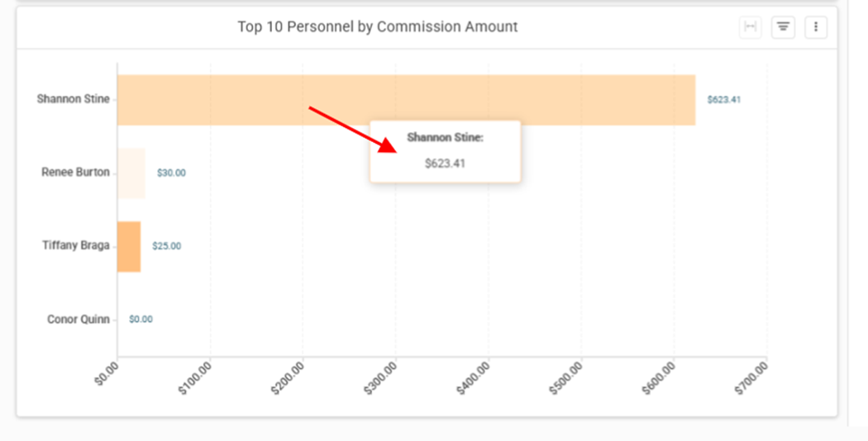The width and height of the screenshot is (868, 441).
Task: Click the $30.00 data label
Action: [x=171, y=173]
